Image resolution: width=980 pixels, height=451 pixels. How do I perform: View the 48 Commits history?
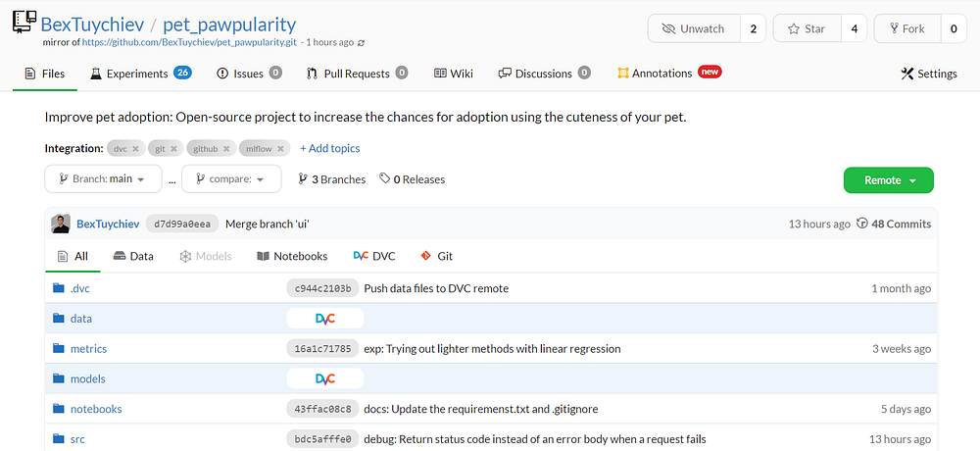click(x=894, y=224)
